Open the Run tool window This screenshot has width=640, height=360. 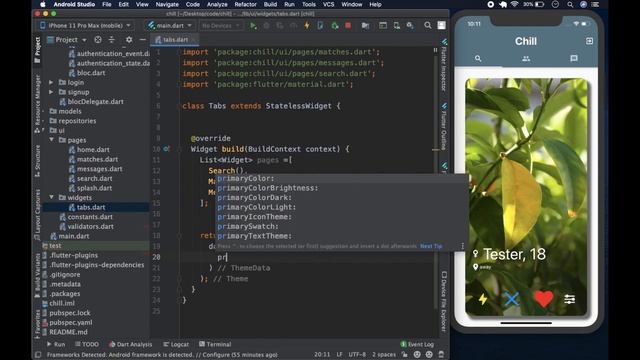coord(56,344)
